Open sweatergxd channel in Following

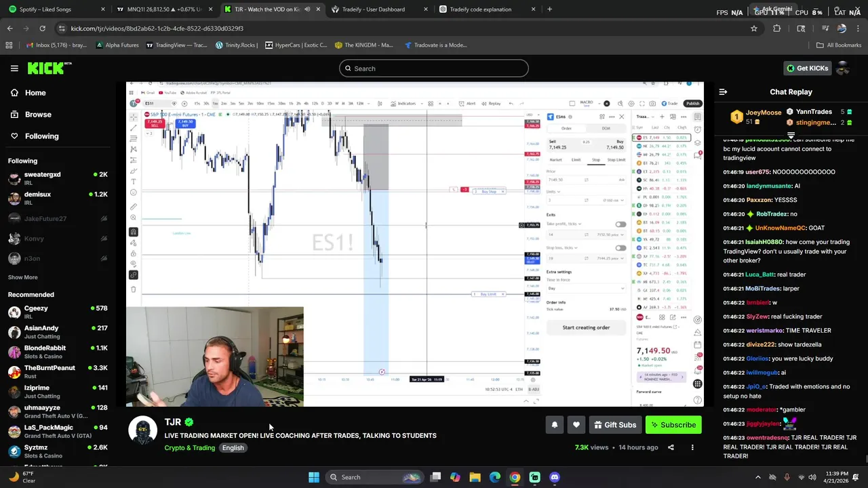pos(58,179)
